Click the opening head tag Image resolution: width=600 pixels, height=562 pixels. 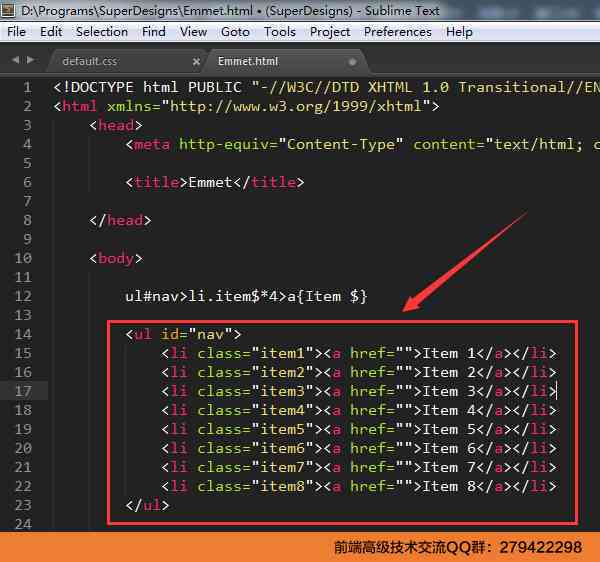pos(116,125)
